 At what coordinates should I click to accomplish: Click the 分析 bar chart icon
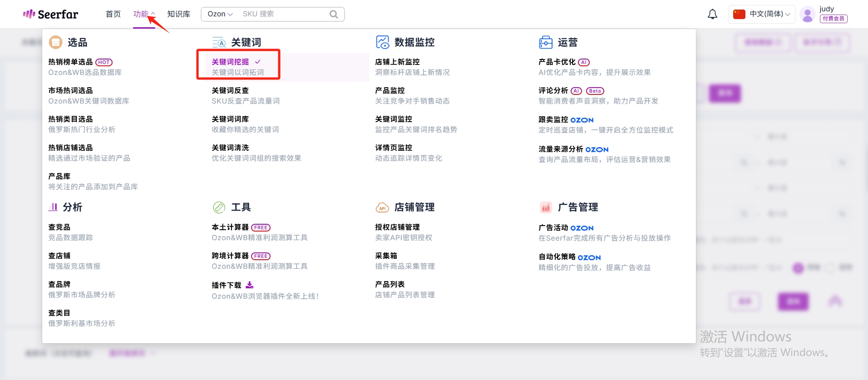pos(53,207)
